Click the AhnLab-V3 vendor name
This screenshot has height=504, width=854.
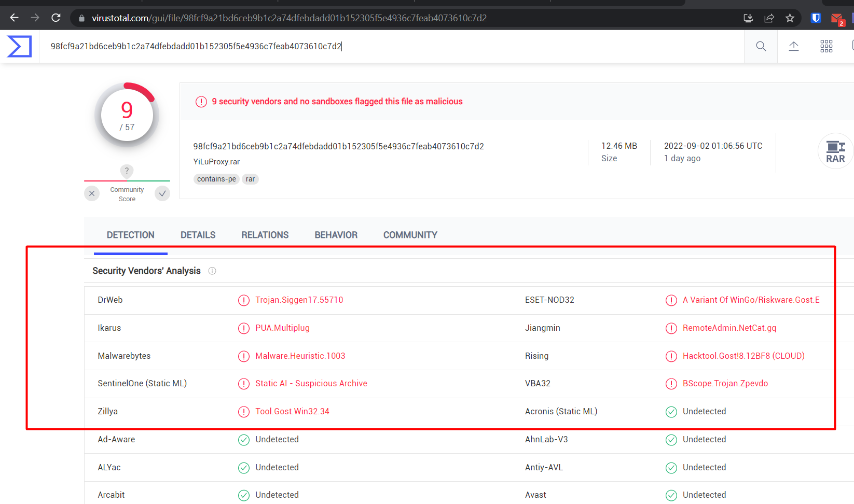(x=546, y=439)
